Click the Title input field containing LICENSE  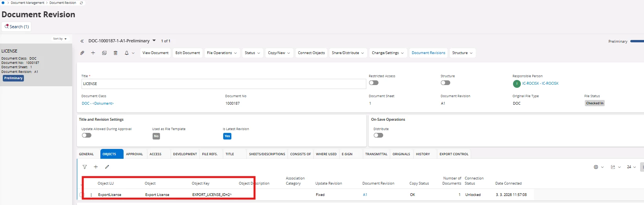(224, 84)
